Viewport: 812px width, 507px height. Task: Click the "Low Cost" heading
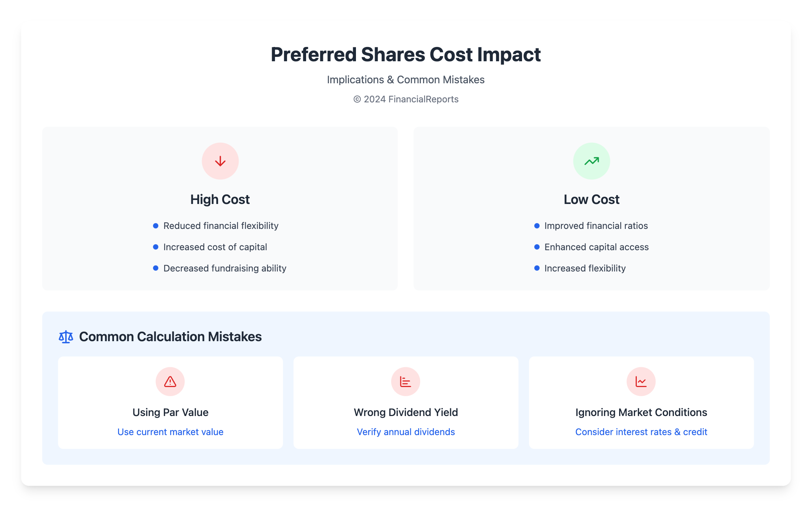591,199
